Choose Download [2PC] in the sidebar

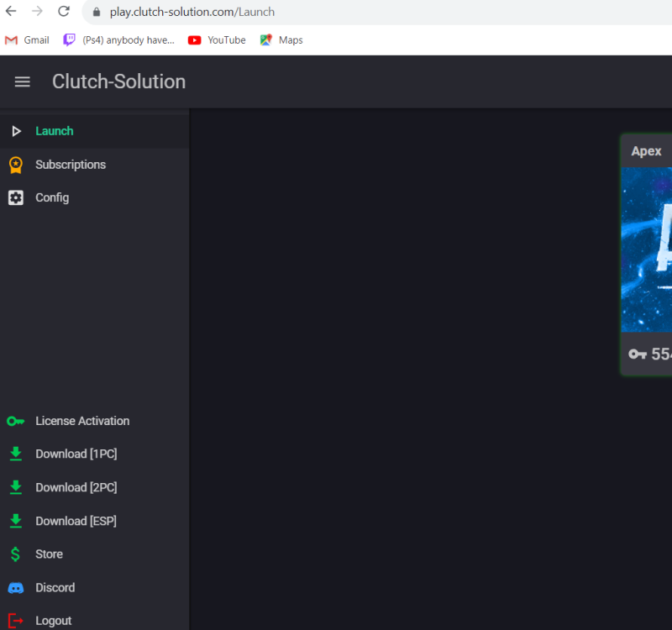(76, 488)
